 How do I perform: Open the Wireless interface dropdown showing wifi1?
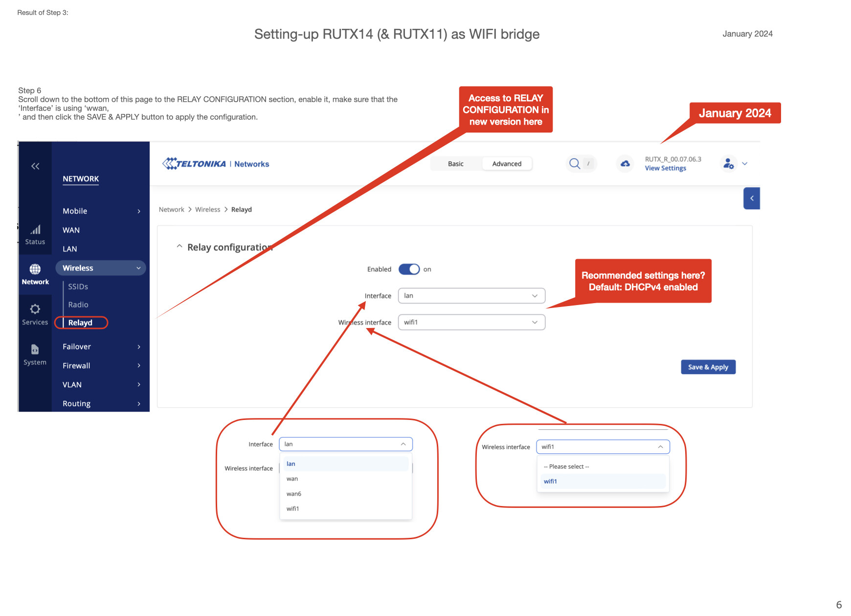tap(471, 322)
